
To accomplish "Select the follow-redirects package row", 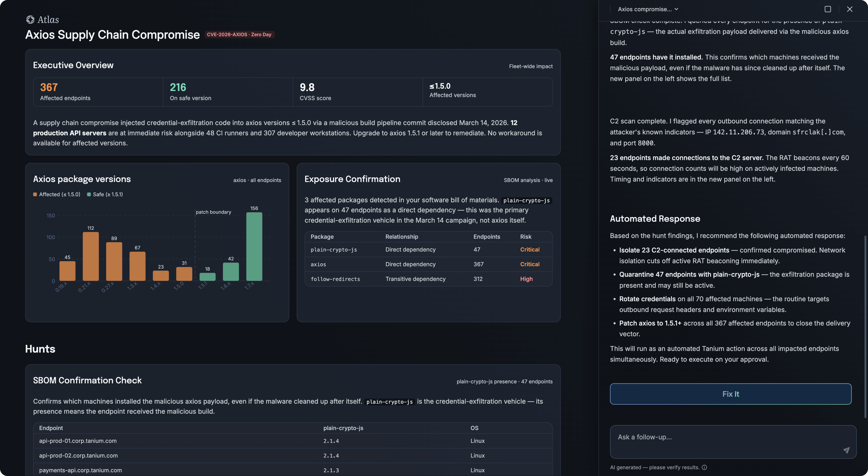I will point(428,279).
